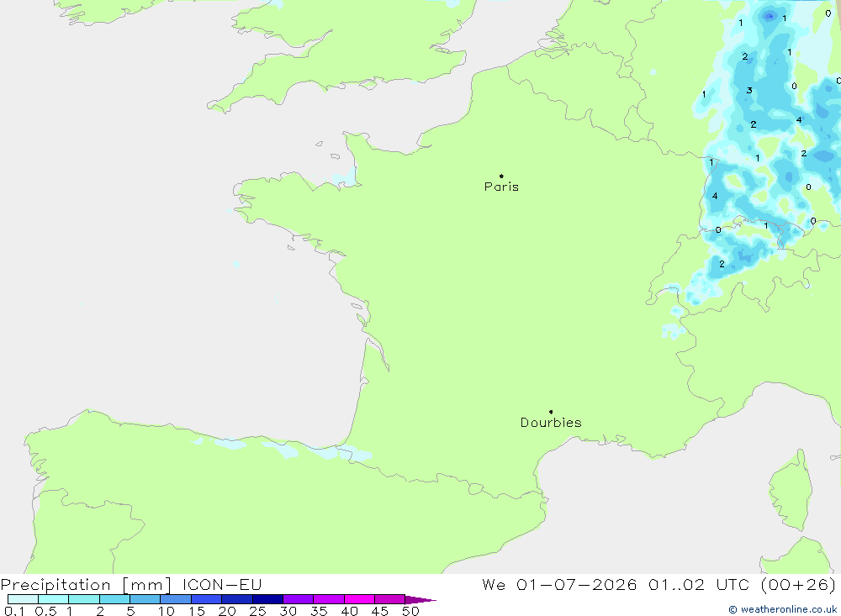Click the 'Precipitation [mm]' title text
This screenshot has height=616, width=841.
(x=86, y=584)
